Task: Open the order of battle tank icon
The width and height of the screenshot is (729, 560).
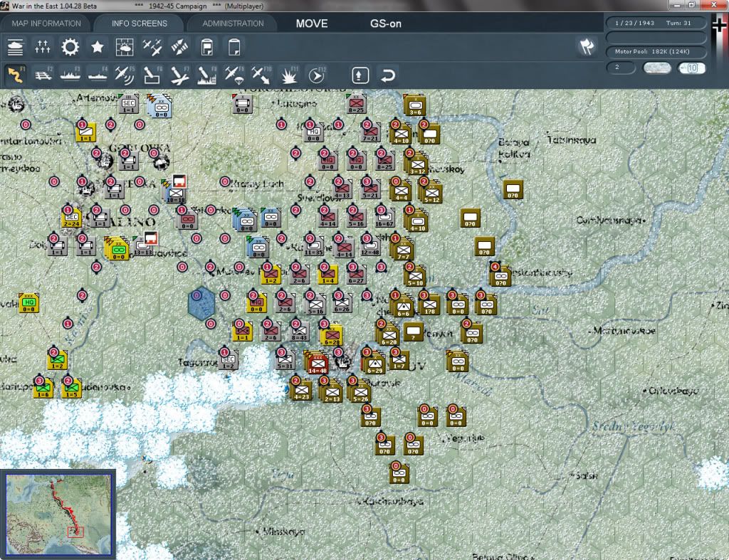Action: point(16,47)
